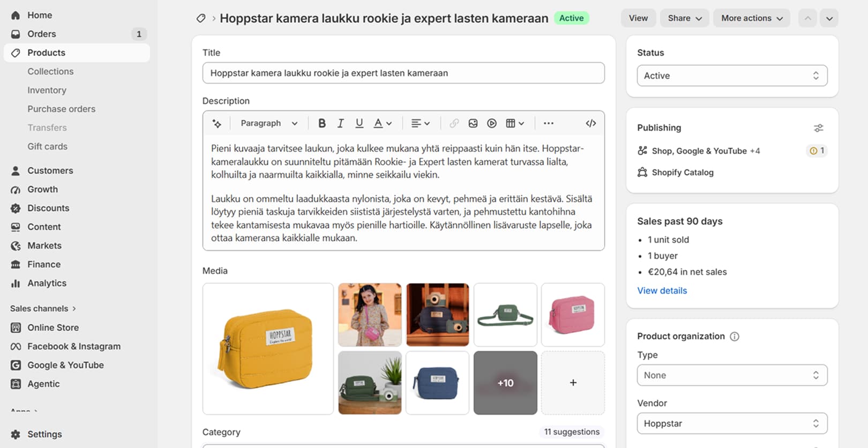Open the More actions dropdown
Image resolution: width=868 pixels, height=448 pixels.
pos(752,18)
